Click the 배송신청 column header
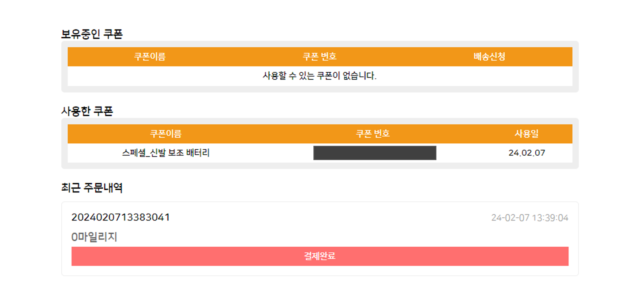The image size is (644, 292). tap(489, 57)
